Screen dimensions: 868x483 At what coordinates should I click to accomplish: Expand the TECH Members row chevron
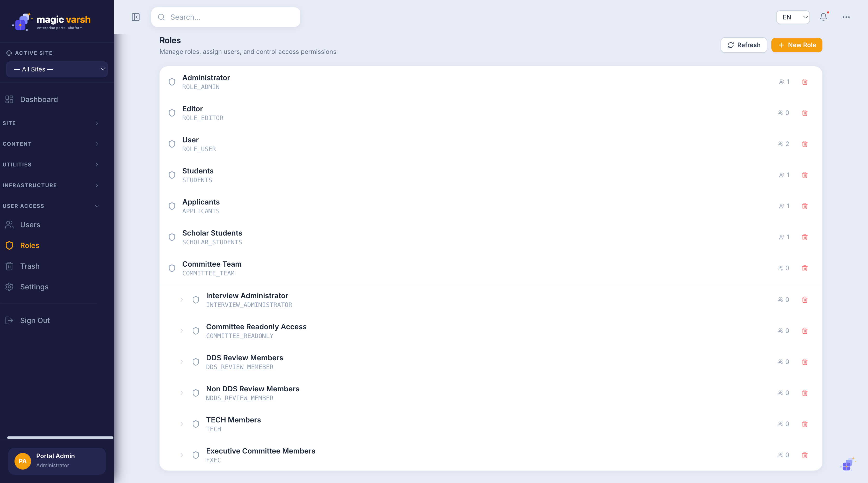tap(182, 424)
